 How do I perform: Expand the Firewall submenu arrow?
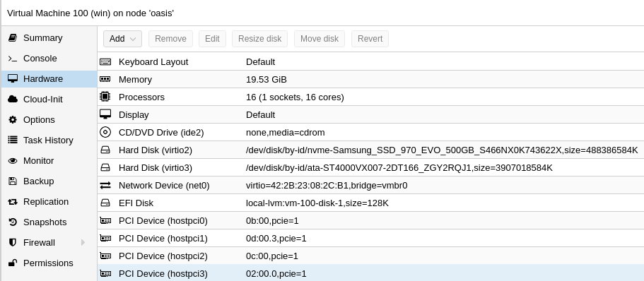pos(83,242)
